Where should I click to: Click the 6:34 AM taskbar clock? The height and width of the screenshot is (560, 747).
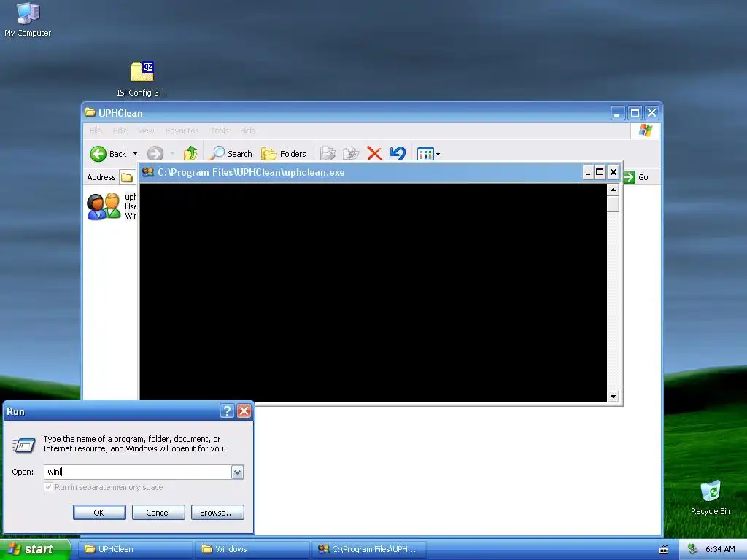coord(720,549)
